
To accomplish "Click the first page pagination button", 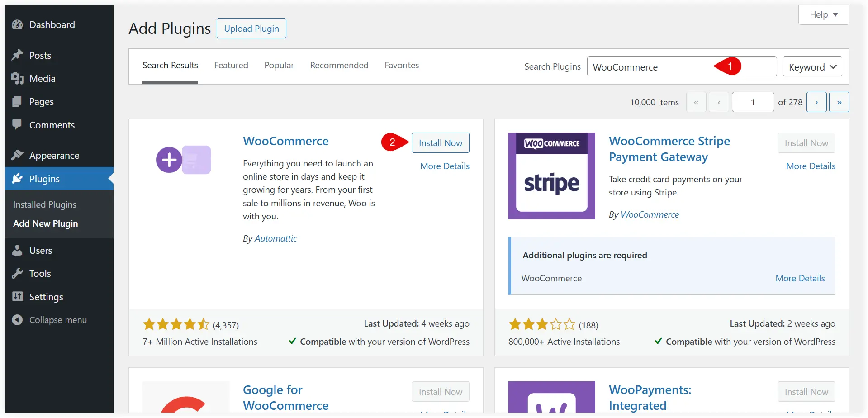I will (696, 102).
